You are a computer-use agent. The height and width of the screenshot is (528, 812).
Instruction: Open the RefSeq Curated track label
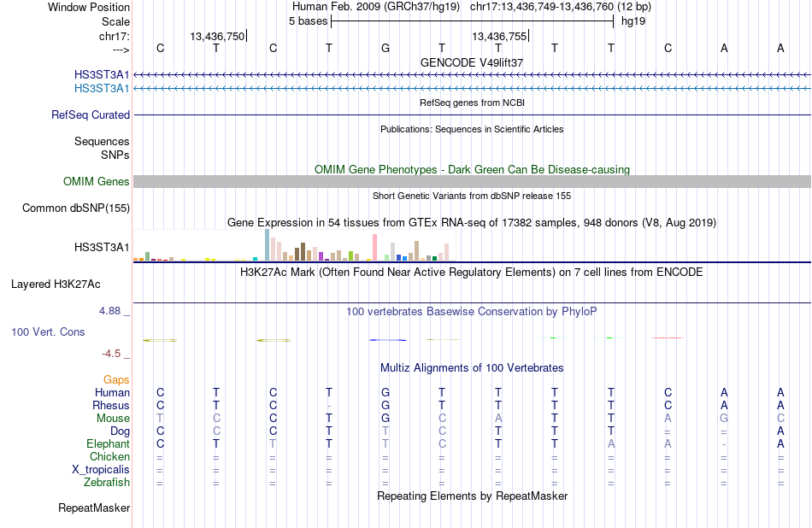91,115
